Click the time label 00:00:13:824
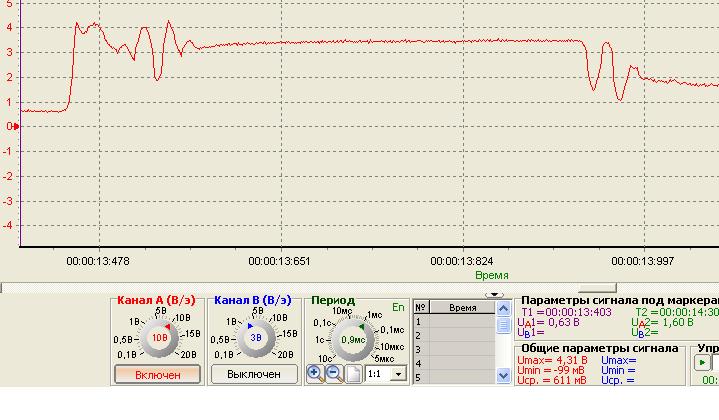The width and height of the screenshot is (719, 420). 462,261
